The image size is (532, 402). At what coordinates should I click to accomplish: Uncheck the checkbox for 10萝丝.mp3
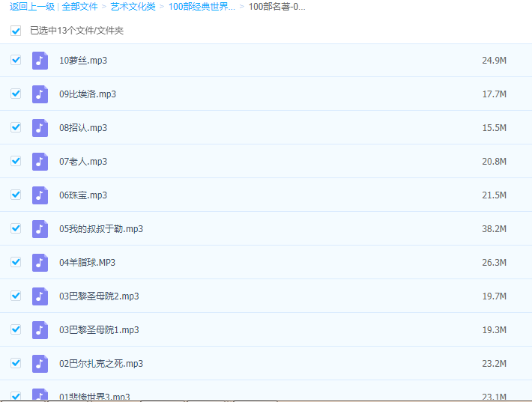coord(16,60)
